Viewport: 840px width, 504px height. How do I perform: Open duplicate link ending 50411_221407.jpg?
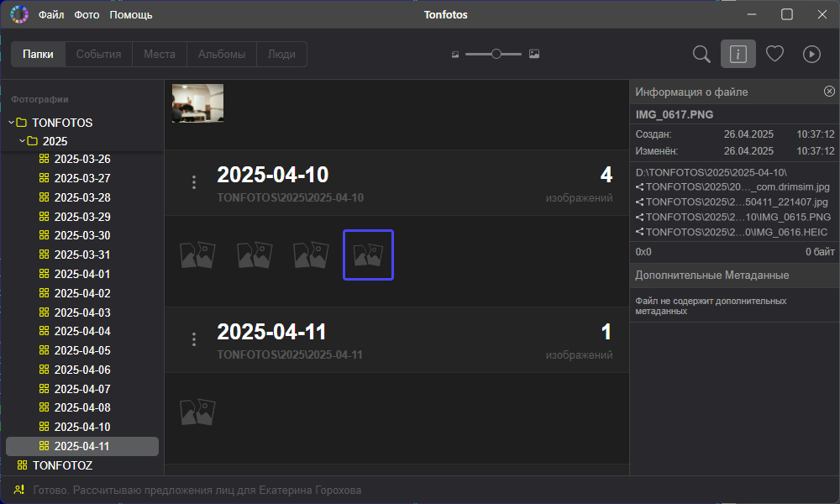(737, 202)
